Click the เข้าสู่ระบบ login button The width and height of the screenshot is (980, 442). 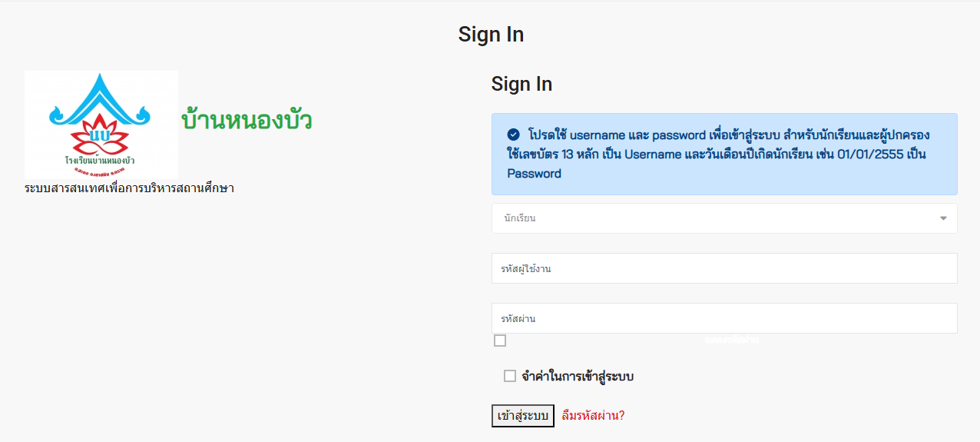(523, 416)
